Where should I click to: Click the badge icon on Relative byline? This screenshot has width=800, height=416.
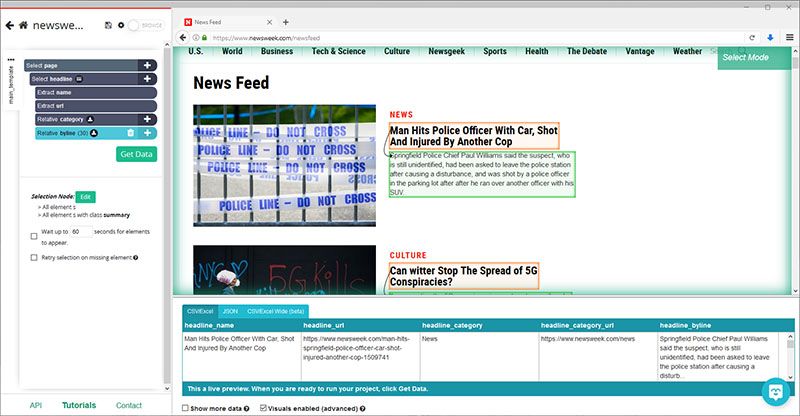[x=94, y=133]
